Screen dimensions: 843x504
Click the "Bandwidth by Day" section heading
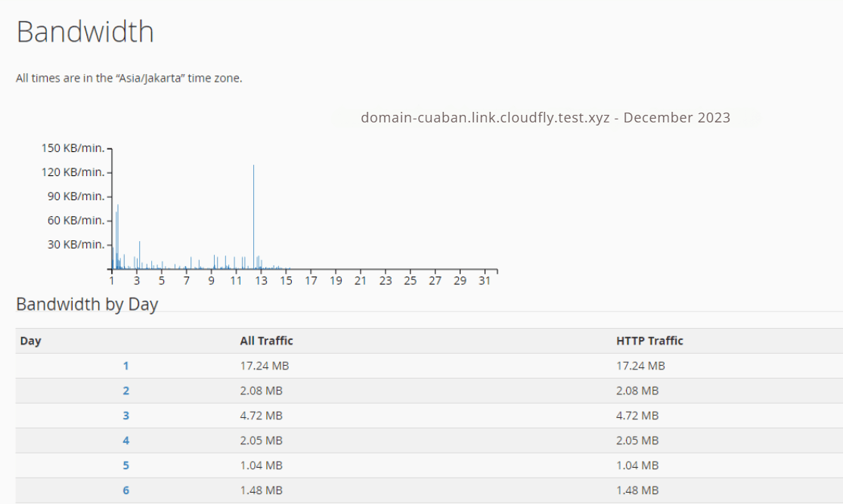tap(87, 305)
